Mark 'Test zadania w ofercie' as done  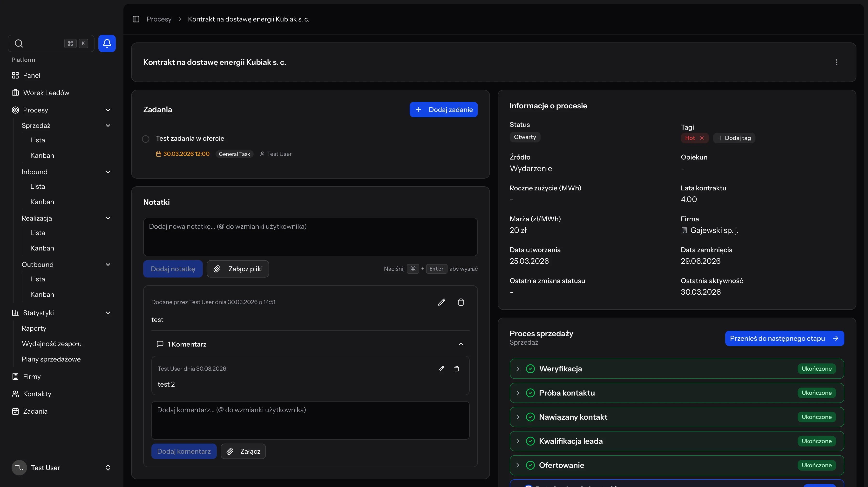146,139
